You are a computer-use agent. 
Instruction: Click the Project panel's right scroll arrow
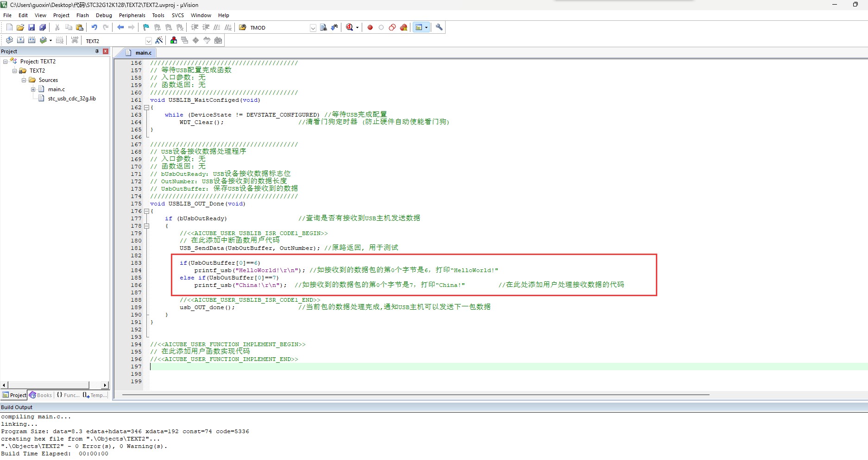click(x=105, y=385)
